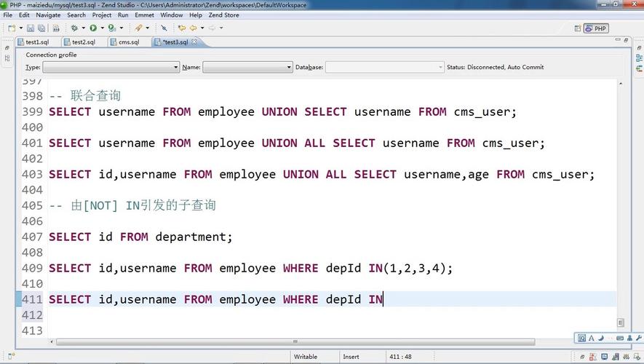The height and width of the screenshot is (364, 644).
Task: Click the green Run button icon
Action: pos(93,28)
